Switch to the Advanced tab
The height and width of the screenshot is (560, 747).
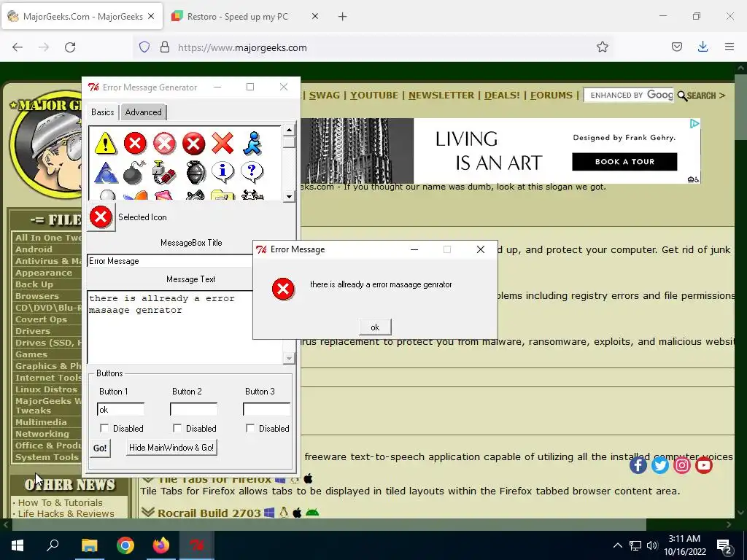click(144, 112)
